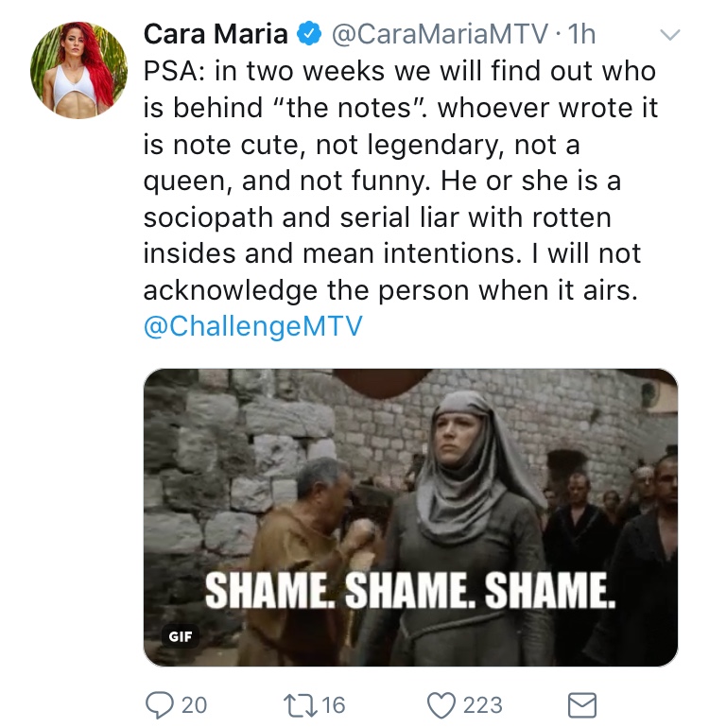This screenshot has height=728, width=709.
Task: View the 223 likes count
Action: click(483, 705)
